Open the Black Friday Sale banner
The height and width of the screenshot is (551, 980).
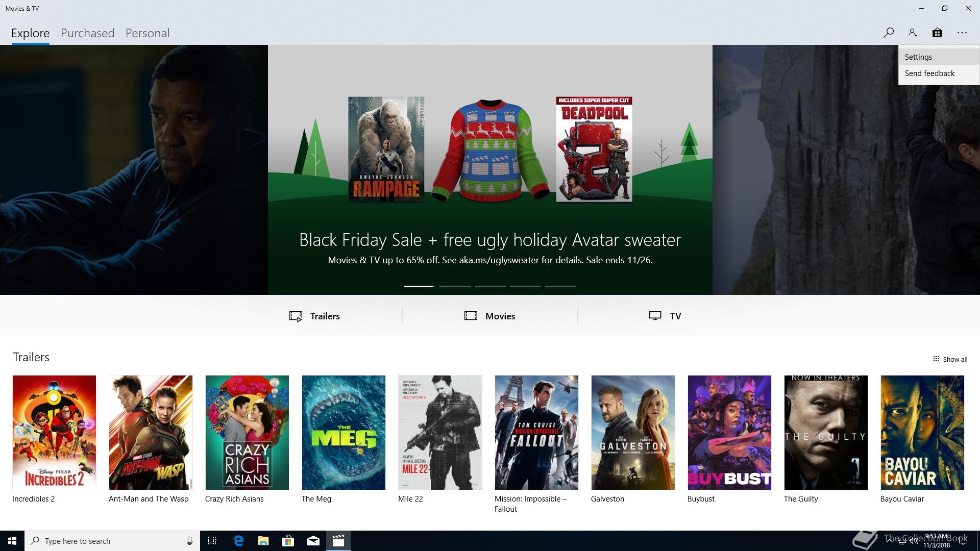(490, 170)
